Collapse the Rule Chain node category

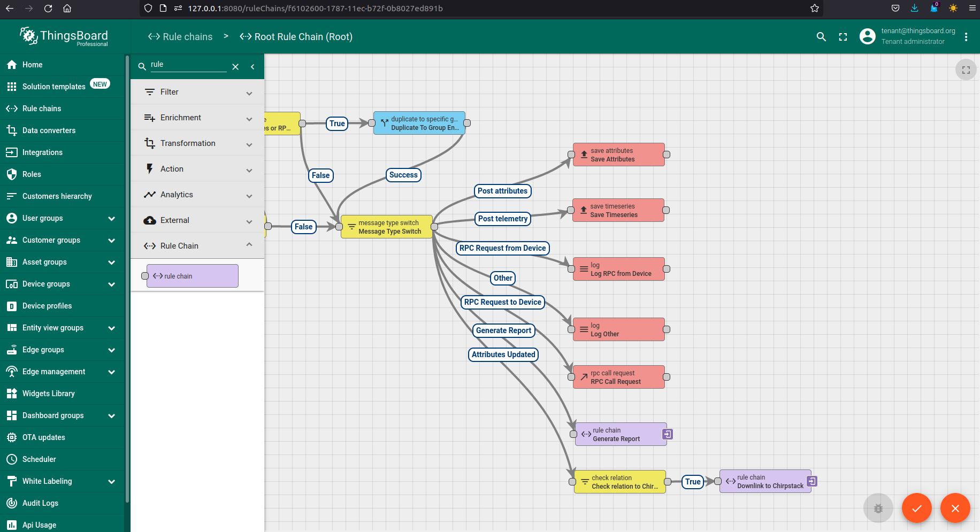(197, 246)
